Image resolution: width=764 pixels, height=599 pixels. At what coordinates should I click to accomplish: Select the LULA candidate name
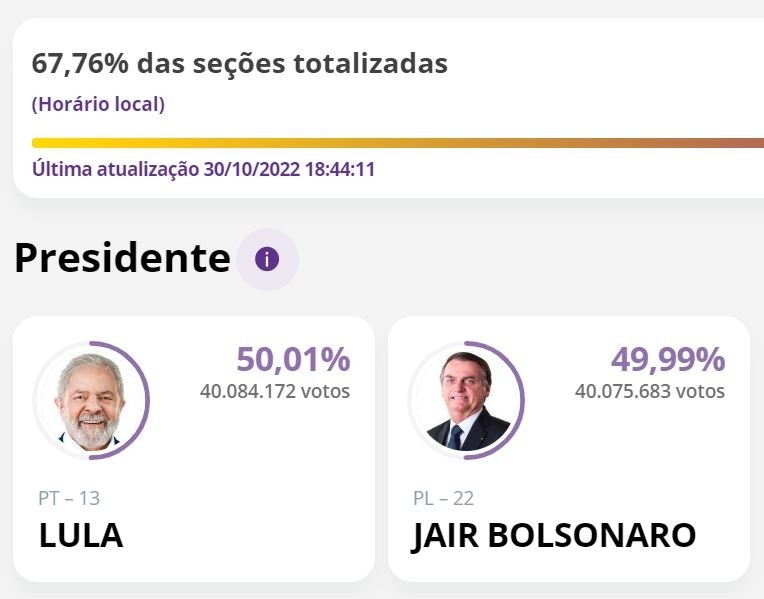[x=81, y=535]
